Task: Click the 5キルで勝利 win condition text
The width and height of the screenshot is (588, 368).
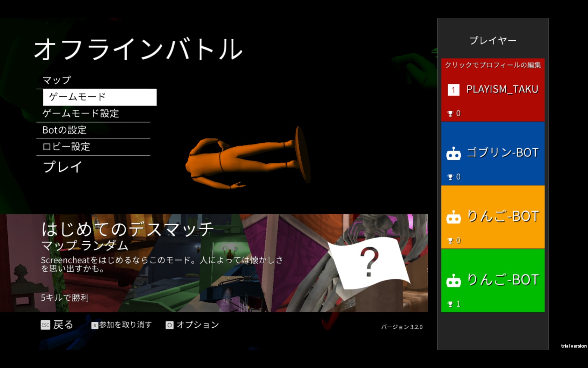Action: pos(65,298)
